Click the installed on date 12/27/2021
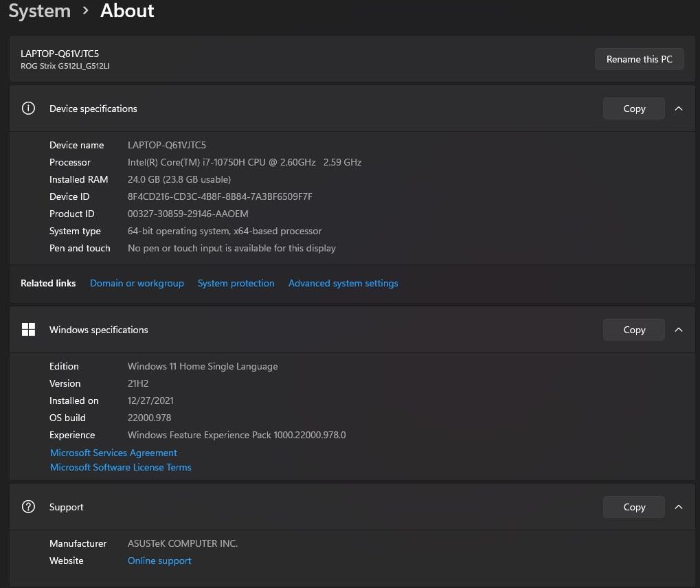Viewport: 700px width, 588px height. point(150,400)
